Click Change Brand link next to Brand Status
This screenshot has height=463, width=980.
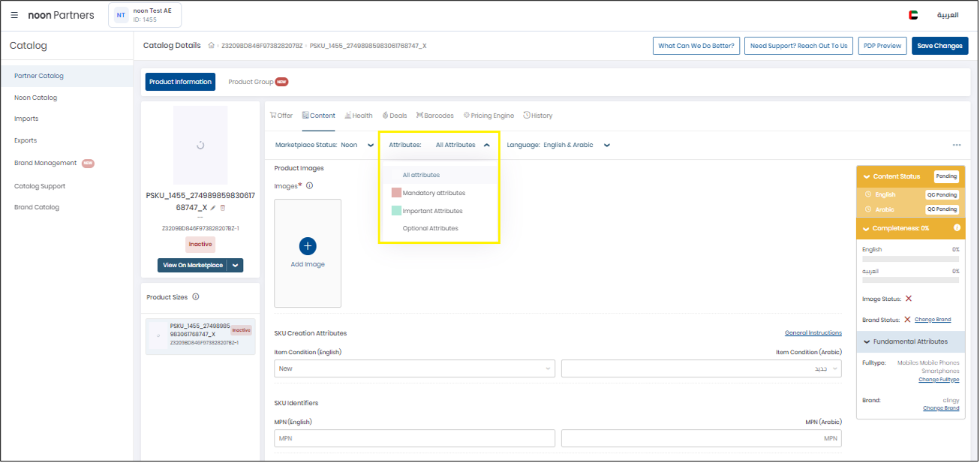(933, 320)
